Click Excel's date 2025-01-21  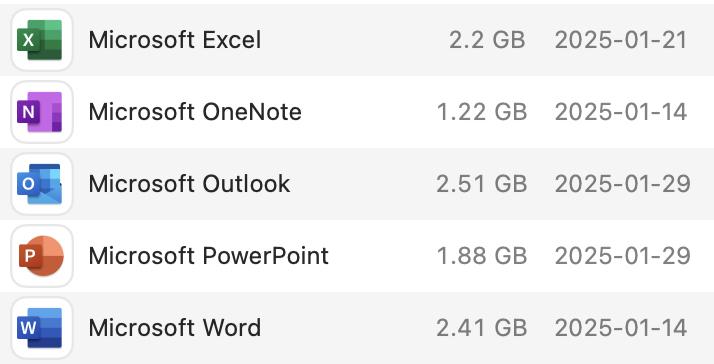[621, 40]
